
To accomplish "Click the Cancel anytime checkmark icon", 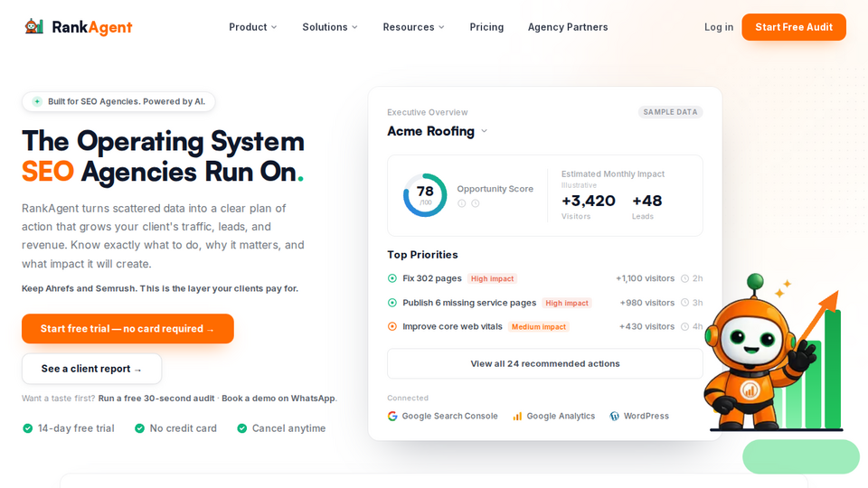I will 242,428.
